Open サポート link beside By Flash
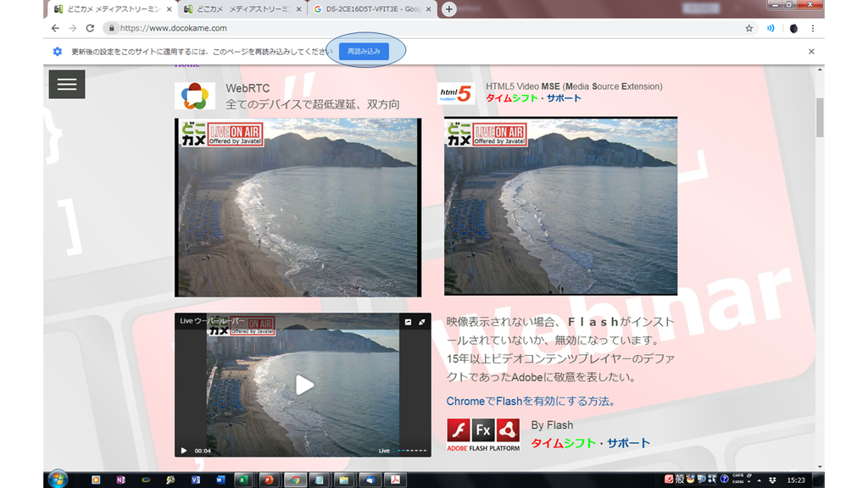 point(628,443)
